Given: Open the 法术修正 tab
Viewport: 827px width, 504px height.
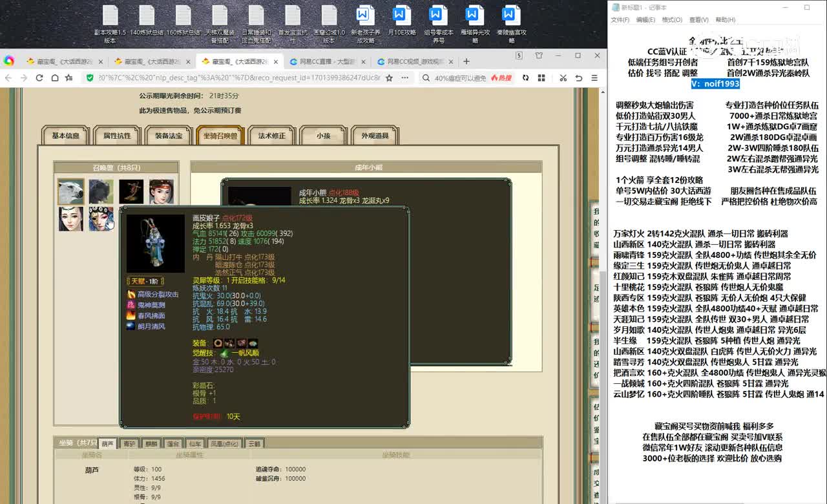Looking at the screenshot, I should coord(272,136).
